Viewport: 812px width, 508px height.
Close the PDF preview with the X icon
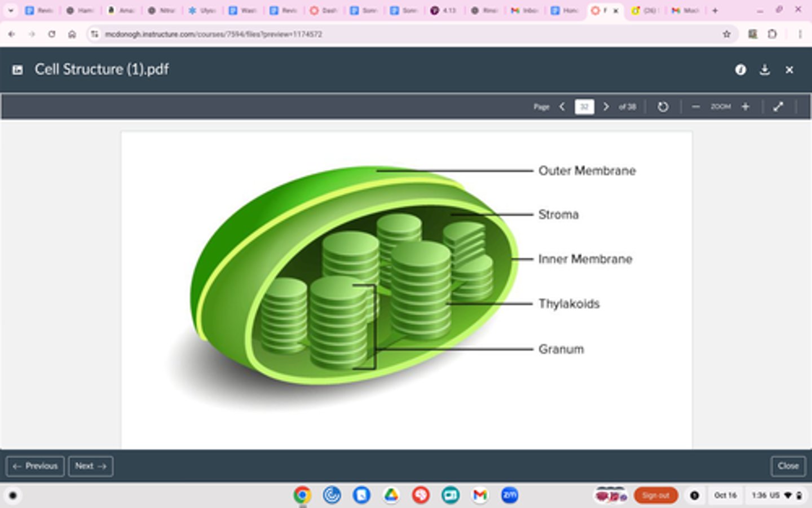(x=789, y=69)
